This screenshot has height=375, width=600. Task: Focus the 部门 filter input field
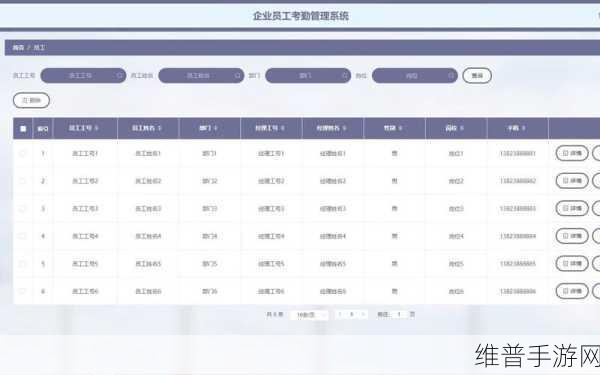(x=308, y=75)
